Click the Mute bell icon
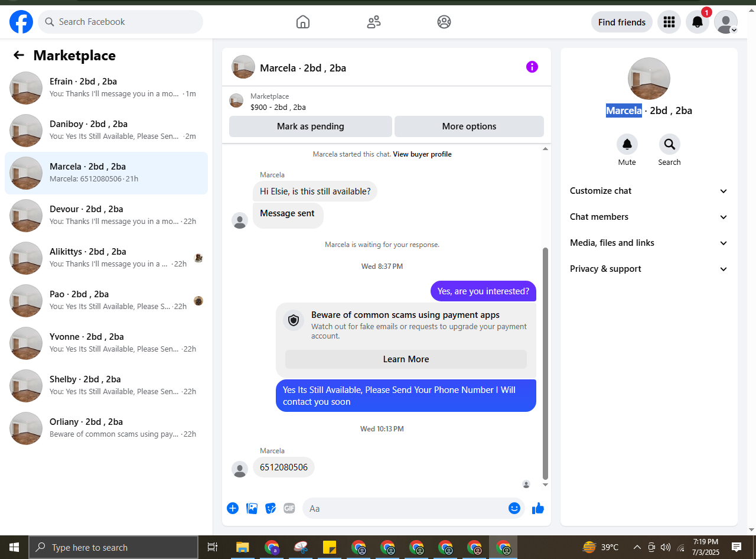 click(627, 144)
